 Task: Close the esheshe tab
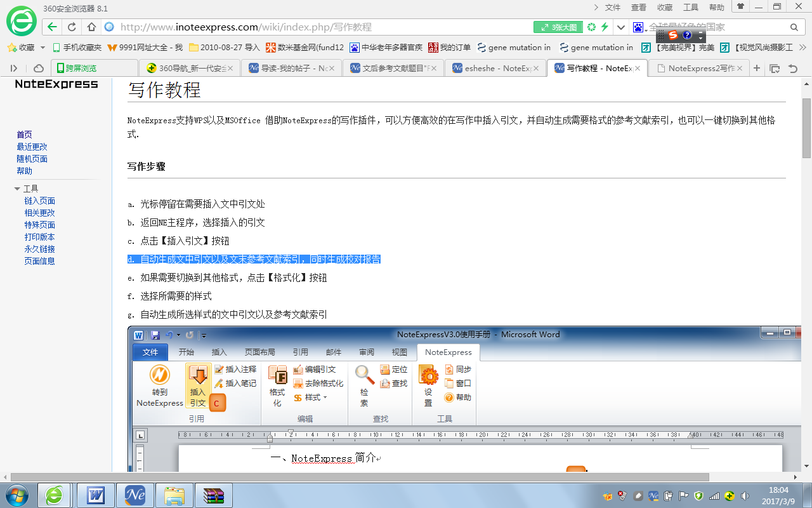click(536, 68)
